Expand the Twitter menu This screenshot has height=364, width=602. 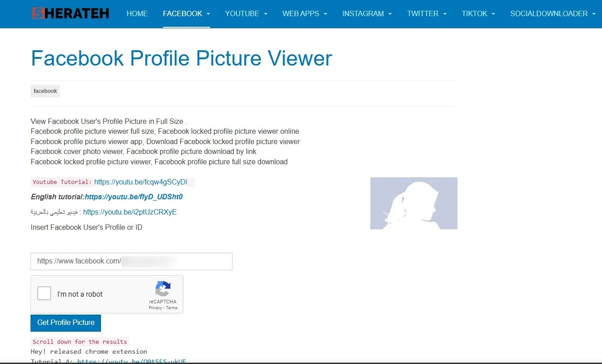click(426, 13)
